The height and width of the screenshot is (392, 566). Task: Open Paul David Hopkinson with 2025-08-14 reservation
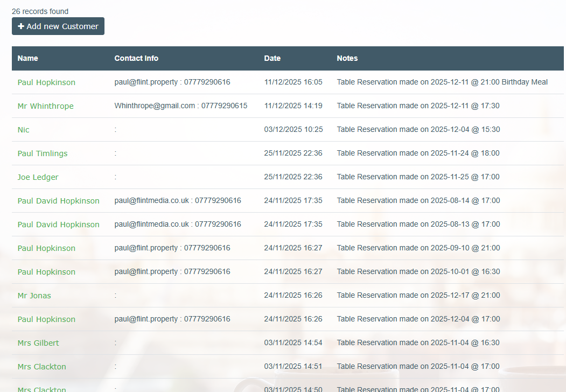[58, 201]
